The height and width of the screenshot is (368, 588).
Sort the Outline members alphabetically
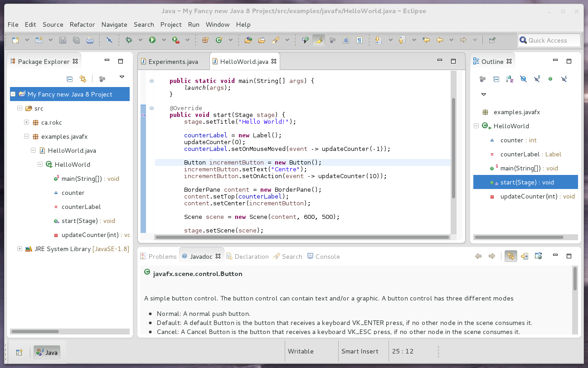pos(510,79)
